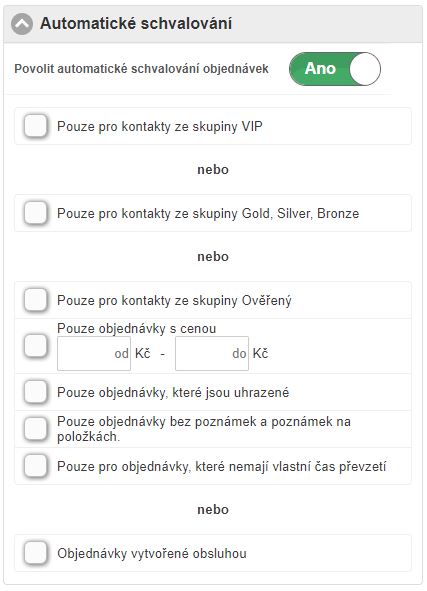Check the VIP group contacts checkbox
This screenshot has width=427, height=591.
[x=35, y=126]
